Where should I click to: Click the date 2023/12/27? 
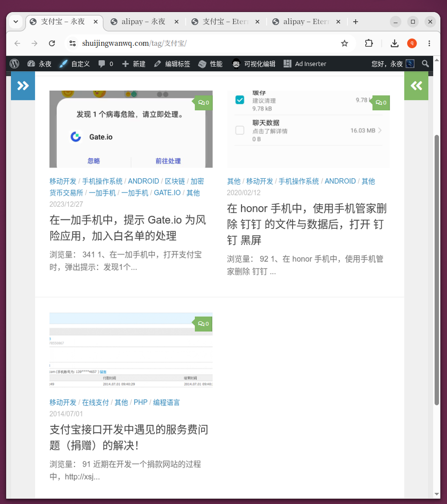(x=66, y=204)
